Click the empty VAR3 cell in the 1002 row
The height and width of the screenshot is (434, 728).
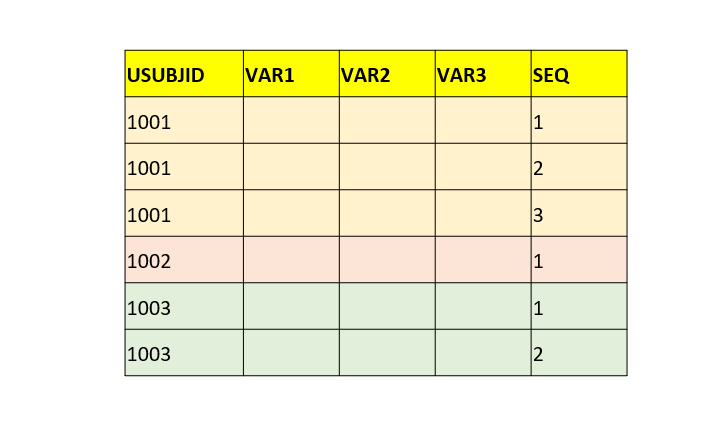[x=483, y=261]
